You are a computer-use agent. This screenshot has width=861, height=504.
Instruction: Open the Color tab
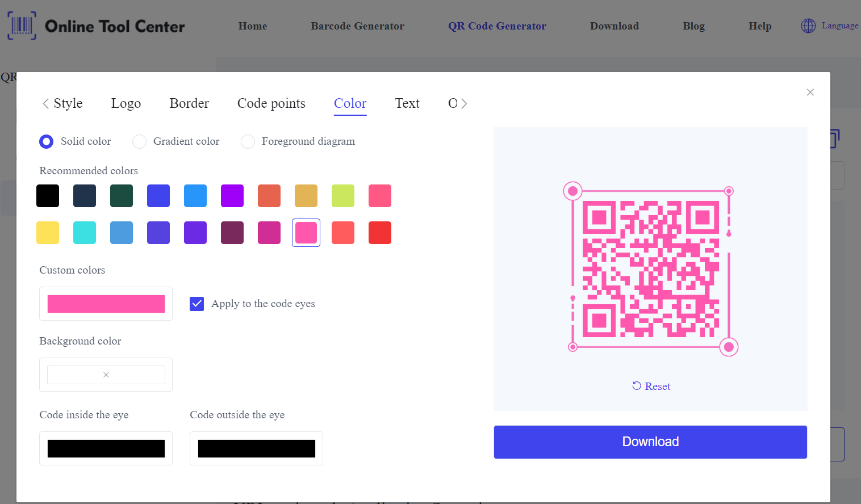(350, 103)
